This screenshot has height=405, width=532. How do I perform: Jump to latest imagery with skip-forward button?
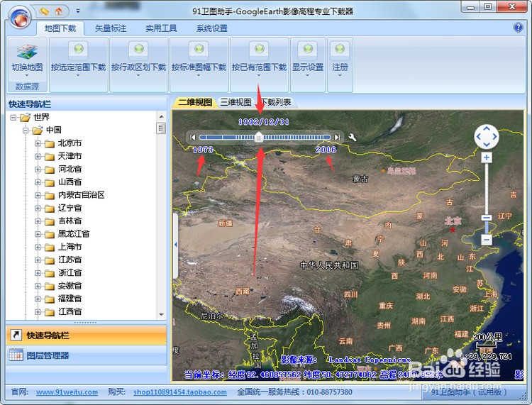[x=337, y=138]
